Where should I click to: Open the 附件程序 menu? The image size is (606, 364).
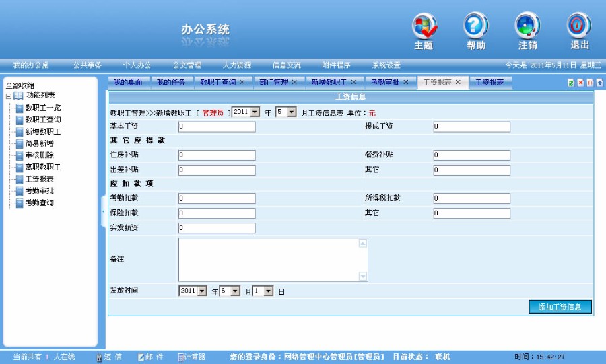pyautogui.click(x=336, y=65)
